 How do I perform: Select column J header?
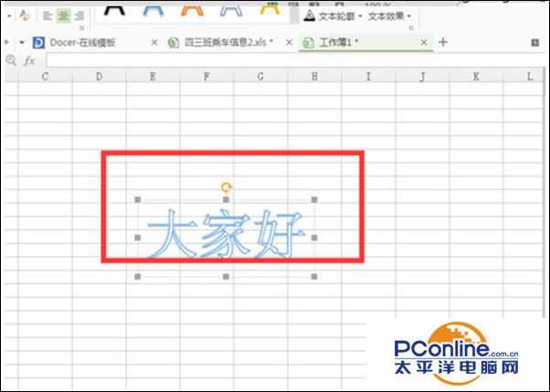pyautogui.click(x=422, y=76)
